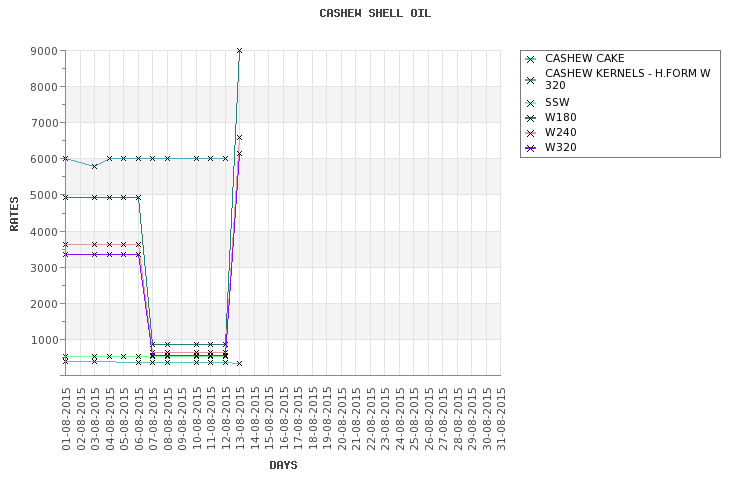This screenshot has width=750, height=500.
Task: Click the 9000 data point on 13-08-2015
Action: coord(240,51)
